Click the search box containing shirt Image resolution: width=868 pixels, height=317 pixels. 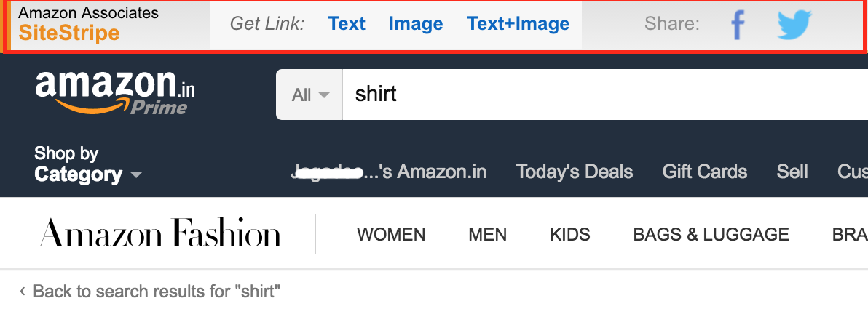pyautogui.click(x=597, y=95)
